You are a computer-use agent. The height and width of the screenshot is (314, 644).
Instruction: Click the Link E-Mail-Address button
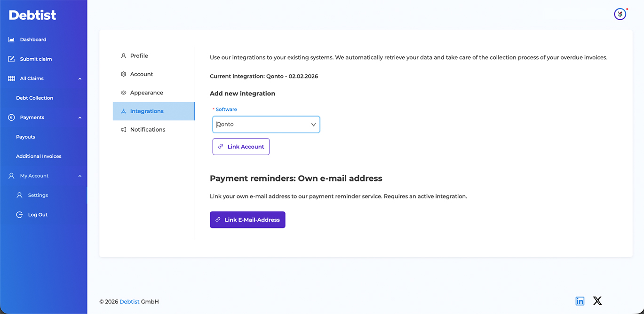pos(247,220)
